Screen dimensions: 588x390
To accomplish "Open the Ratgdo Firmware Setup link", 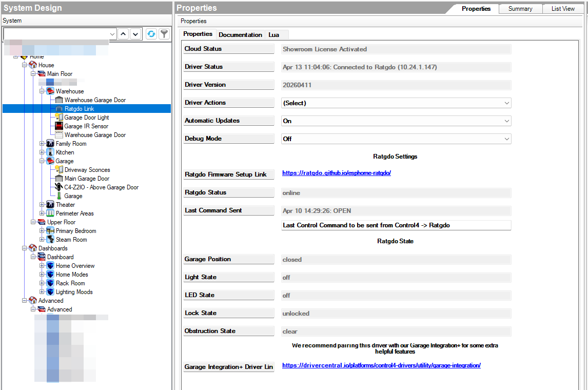I will (x=337, y=173).
